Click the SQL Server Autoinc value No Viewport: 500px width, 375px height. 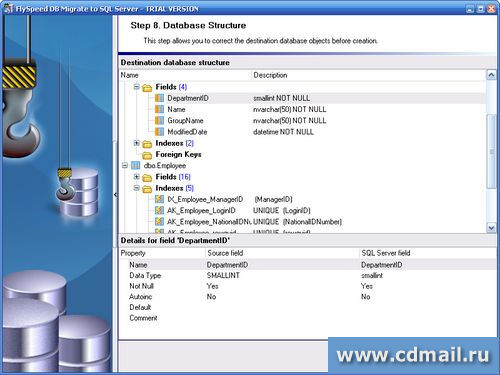(366, 297)
